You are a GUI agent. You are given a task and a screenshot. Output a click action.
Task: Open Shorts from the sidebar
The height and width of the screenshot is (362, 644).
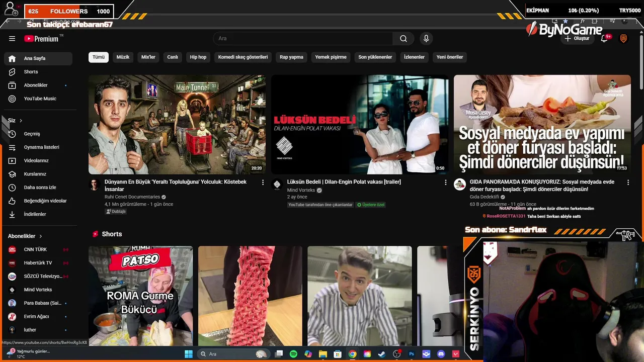pos(38,72)
